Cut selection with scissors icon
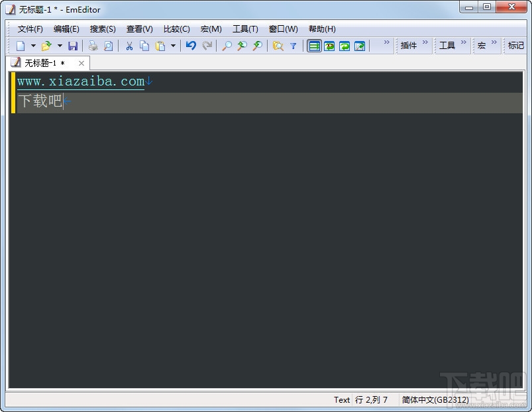532x412 pixels. (129, 46)
